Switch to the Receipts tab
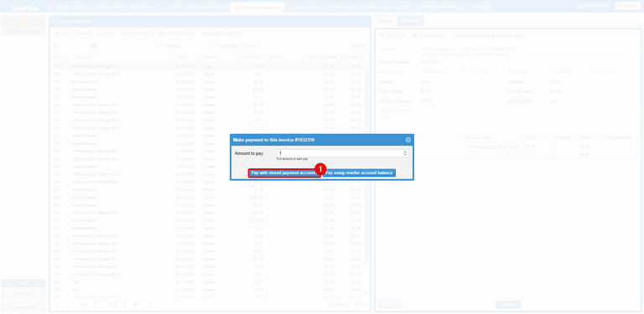Screen dimensions: 644x314 (410, 20)
